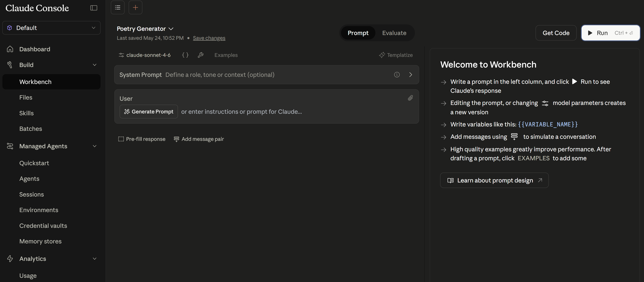Open Credential vaults in sidebar
The width and height of the screenshot is (644, 282).
tap(43, 226)
